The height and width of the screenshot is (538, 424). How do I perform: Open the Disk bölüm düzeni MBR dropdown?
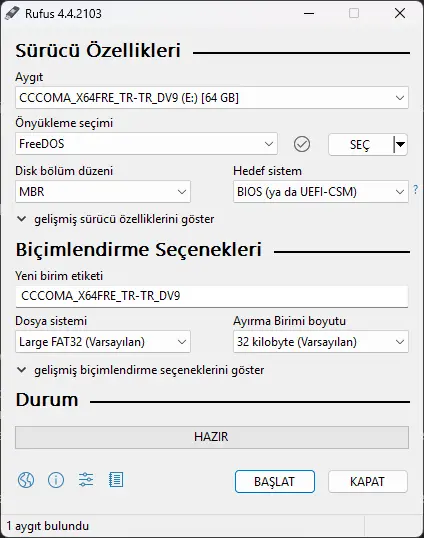tap(103, 191)
